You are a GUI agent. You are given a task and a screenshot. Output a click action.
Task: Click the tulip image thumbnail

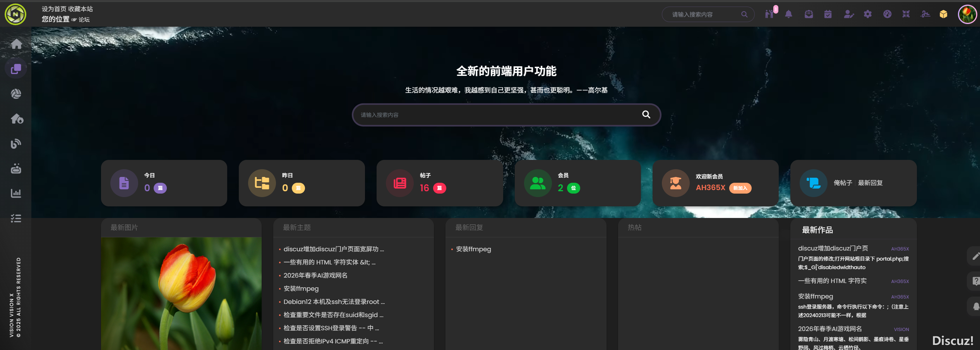(181, 293)
